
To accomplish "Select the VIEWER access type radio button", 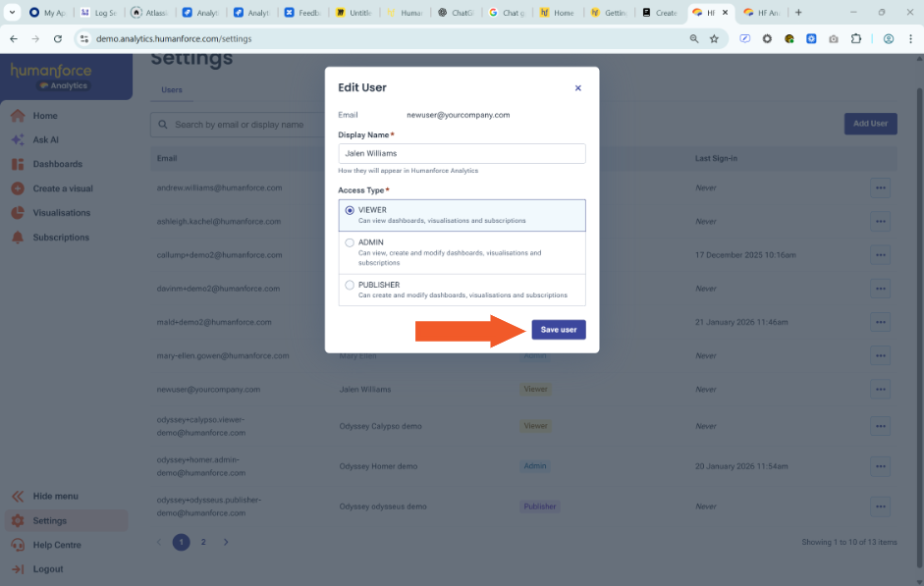I will 350,210.
